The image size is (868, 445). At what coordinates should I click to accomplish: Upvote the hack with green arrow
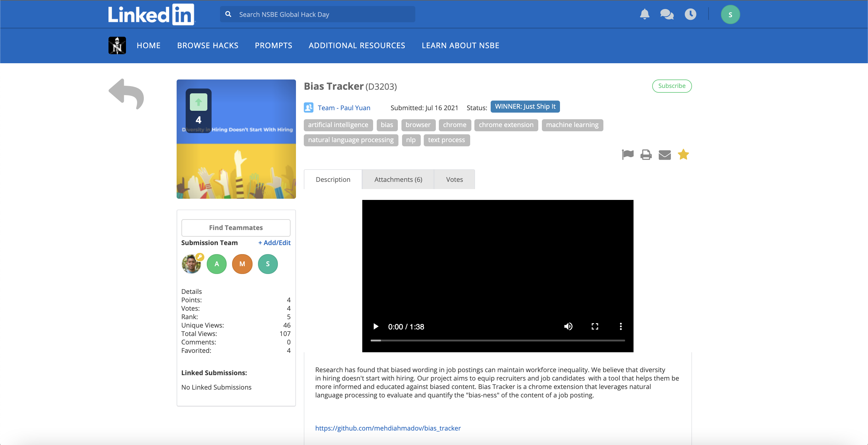pos(199,102)
